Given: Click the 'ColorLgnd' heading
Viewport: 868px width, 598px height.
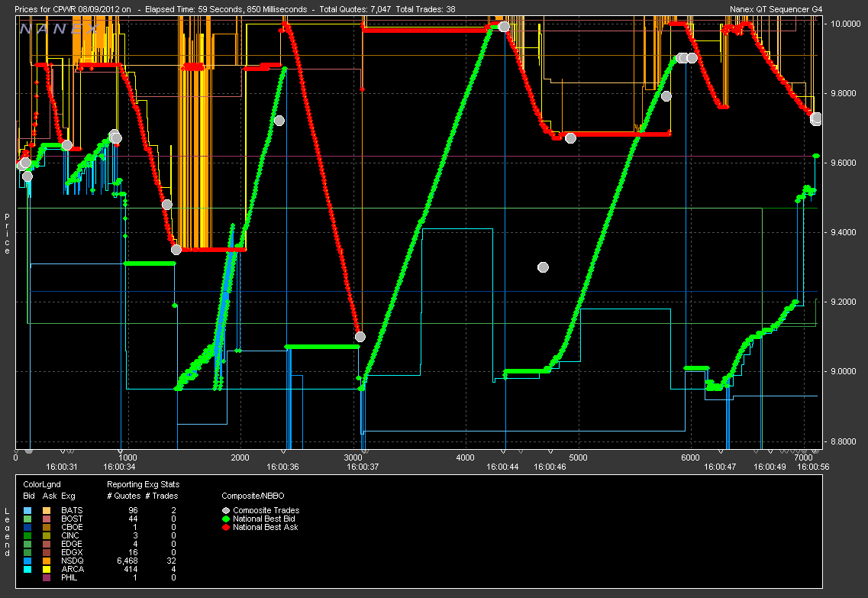Looking at the screenshot, I should (x=41, y=484).
